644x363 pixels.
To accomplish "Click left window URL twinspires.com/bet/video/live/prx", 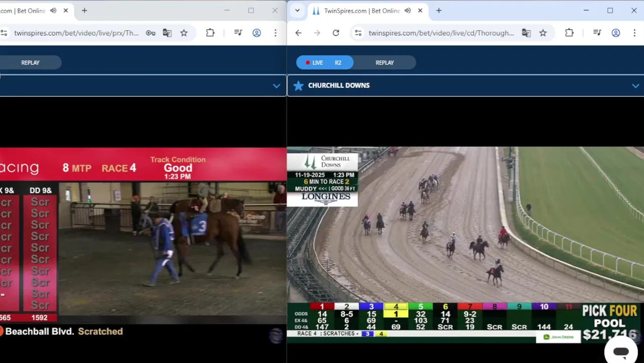I will coord(76,33).
